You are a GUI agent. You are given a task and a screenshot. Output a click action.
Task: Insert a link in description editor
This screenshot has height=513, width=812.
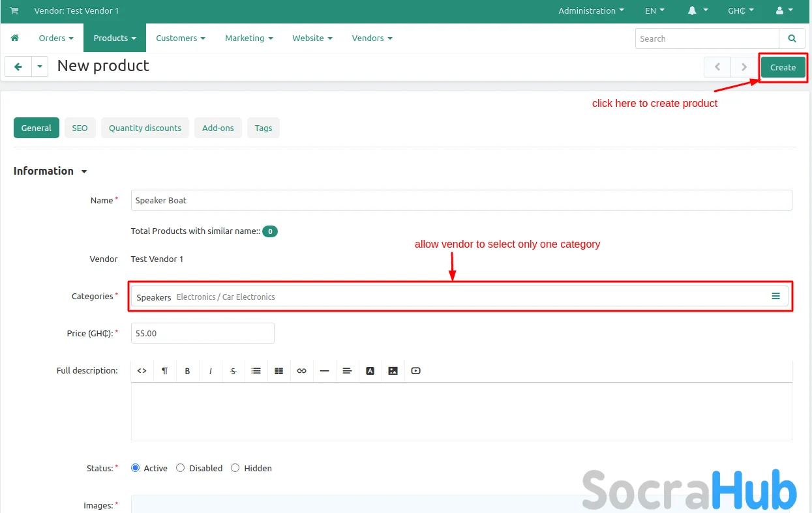(301, 371)
